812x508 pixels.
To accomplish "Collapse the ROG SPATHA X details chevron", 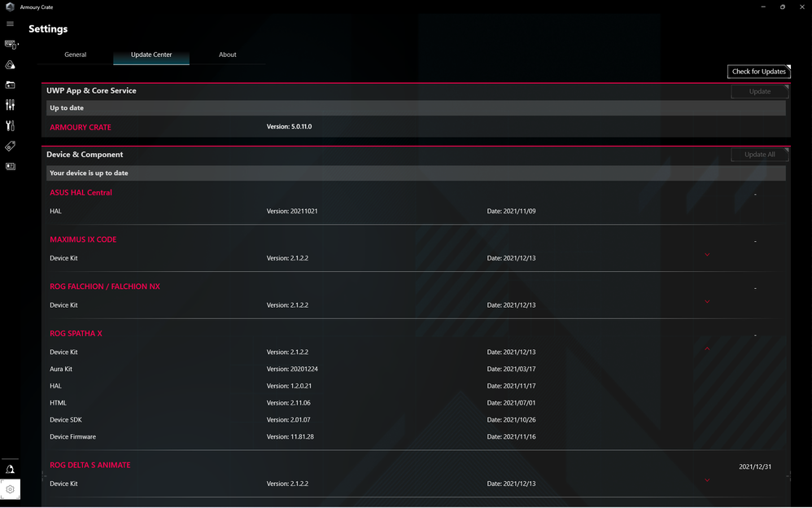I will pyautogui.click(x=707, y=348).
